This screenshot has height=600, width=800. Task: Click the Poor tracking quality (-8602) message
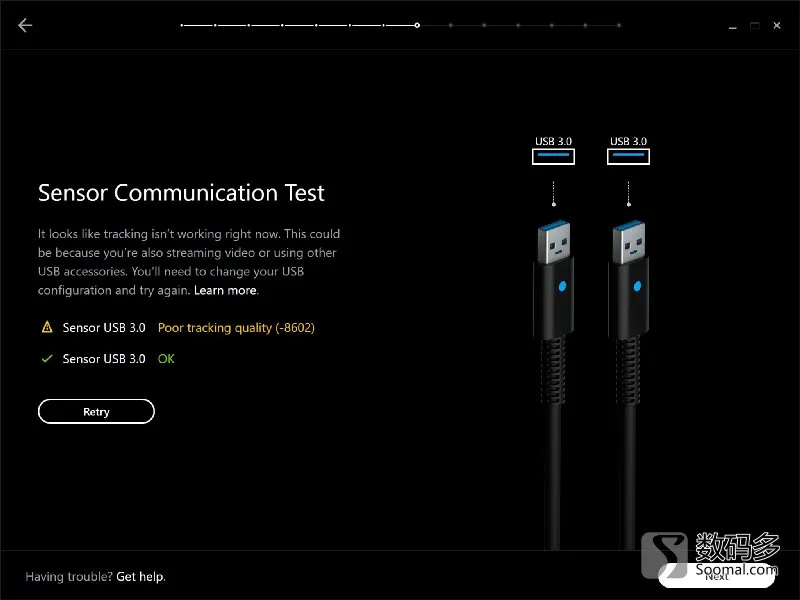point(236,328)
